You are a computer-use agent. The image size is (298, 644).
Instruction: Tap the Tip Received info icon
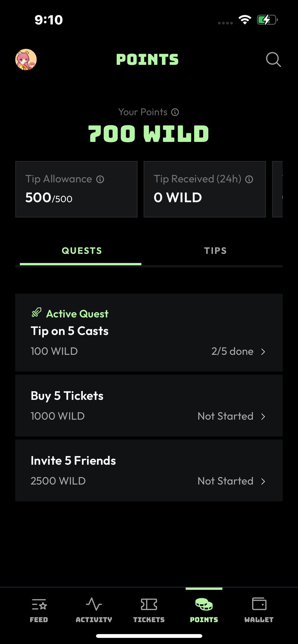[249, 179]
